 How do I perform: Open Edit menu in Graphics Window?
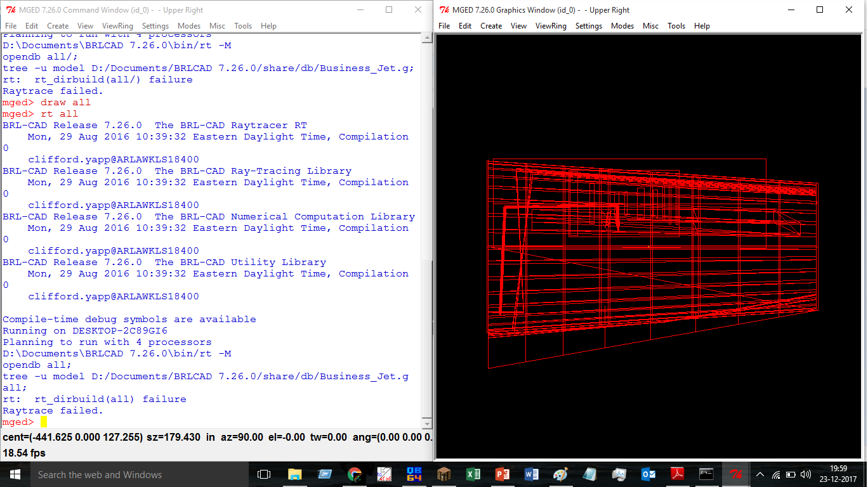465,26
